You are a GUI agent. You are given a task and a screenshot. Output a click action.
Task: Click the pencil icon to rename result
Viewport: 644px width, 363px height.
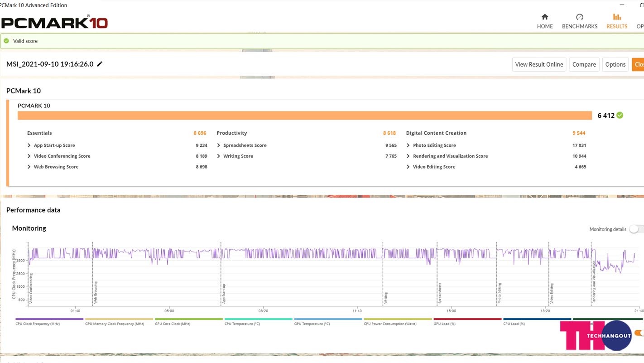[x=100, y=64]
